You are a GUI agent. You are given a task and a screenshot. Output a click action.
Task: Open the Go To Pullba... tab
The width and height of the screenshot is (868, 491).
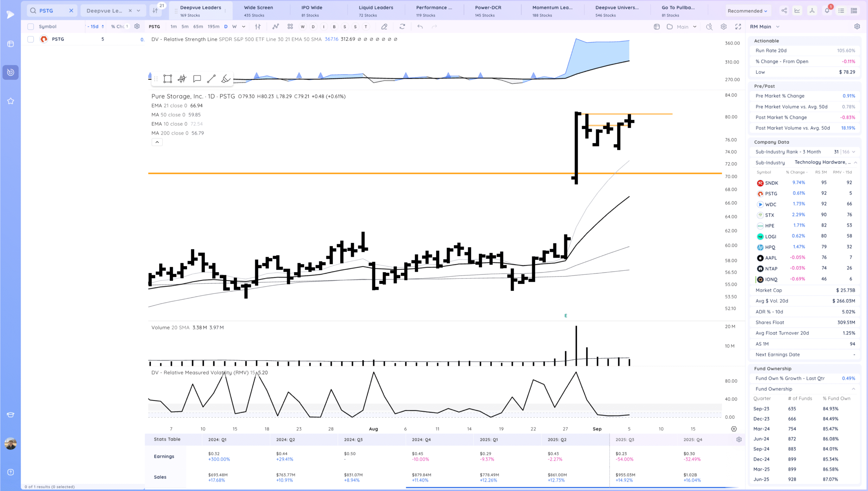[679, 11]
